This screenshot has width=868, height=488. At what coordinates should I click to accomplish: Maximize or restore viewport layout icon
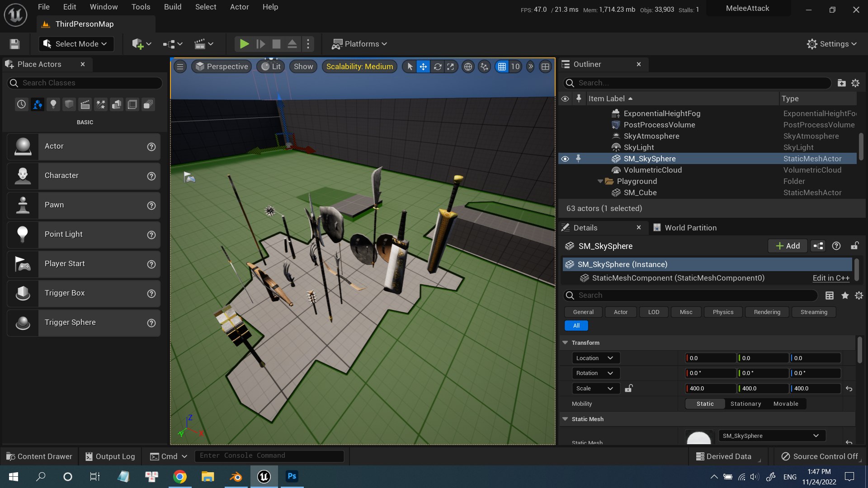545,67
